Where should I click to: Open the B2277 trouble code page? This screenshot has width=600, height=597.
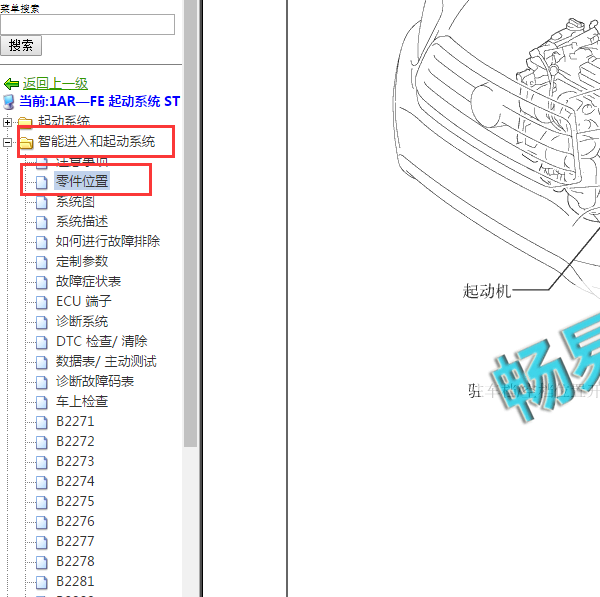pyautogui.click(x=75, y=541)
